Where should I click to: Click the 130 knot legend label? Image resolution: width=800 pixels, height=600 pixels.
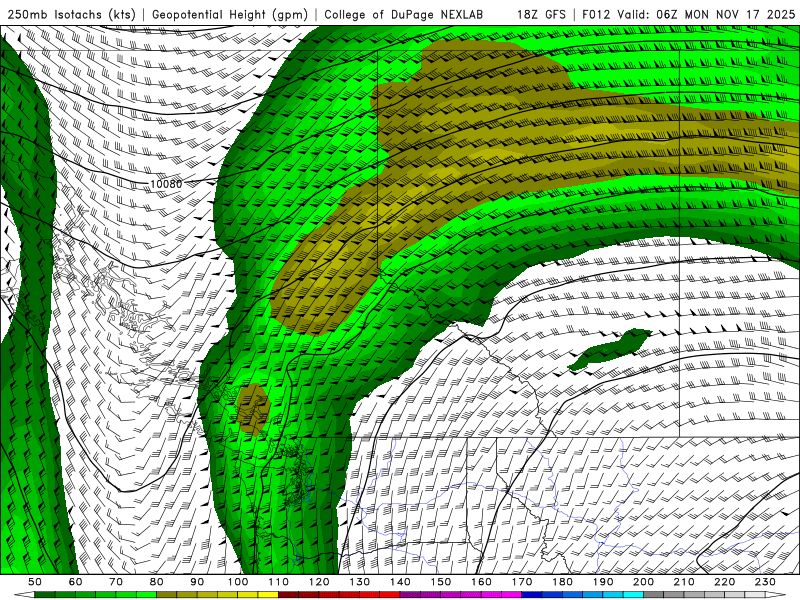[360, 582]
